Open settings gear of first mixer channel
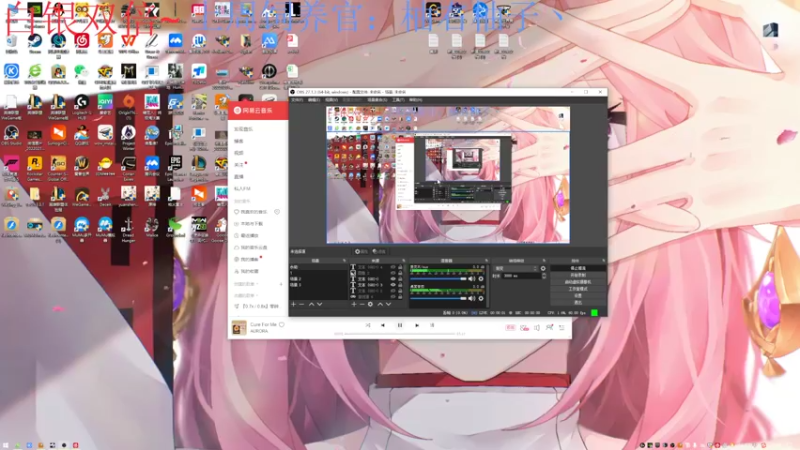The width and height of the screenshot is (800, 450). coord(481,279)
